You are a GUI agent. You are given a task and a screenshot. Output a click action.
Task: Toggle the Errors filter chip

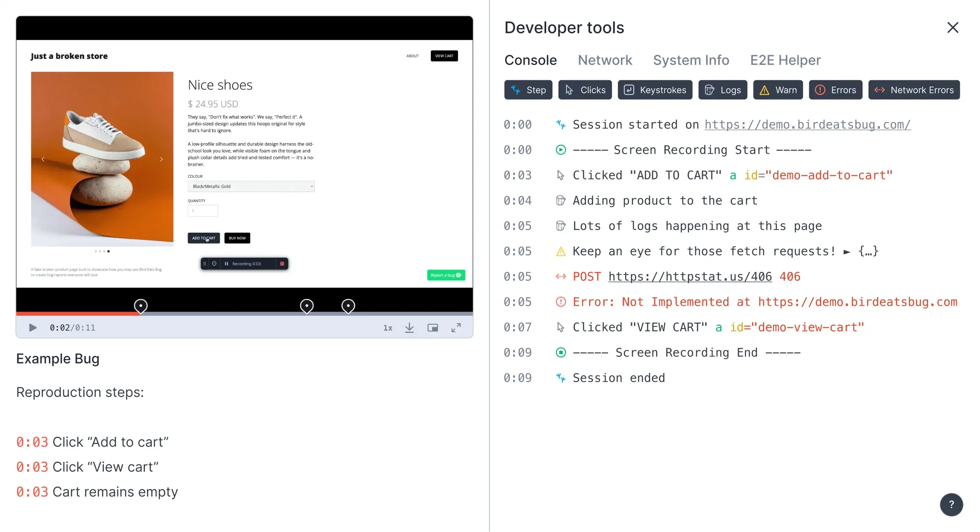pos(836,90)
